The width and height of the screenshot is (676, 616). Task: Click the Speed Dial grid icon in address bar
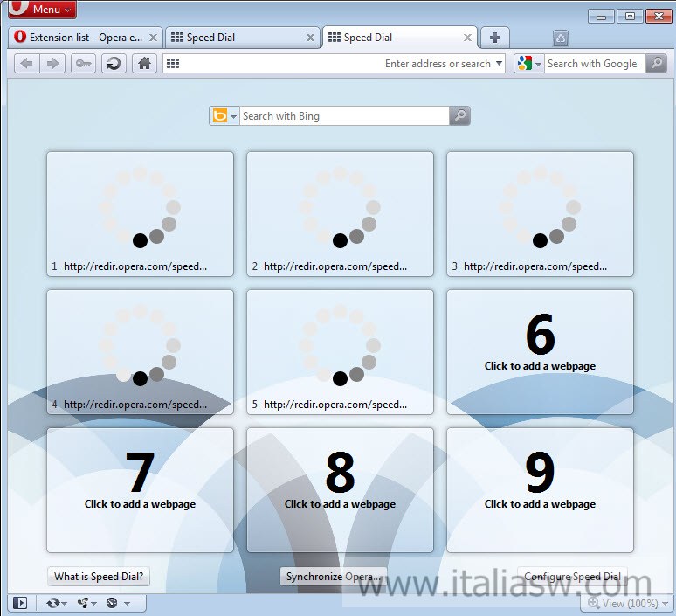[x=173, y=64]
